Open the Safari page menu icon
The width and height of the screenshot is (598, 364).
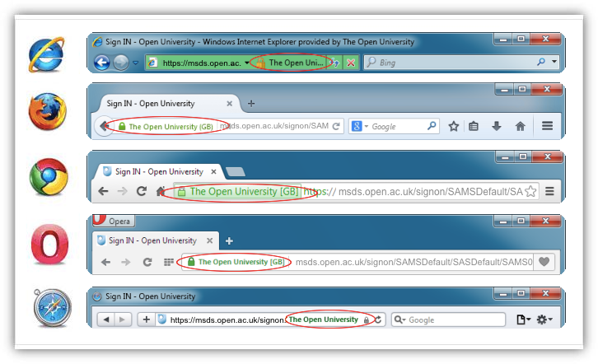coord(524,320)
